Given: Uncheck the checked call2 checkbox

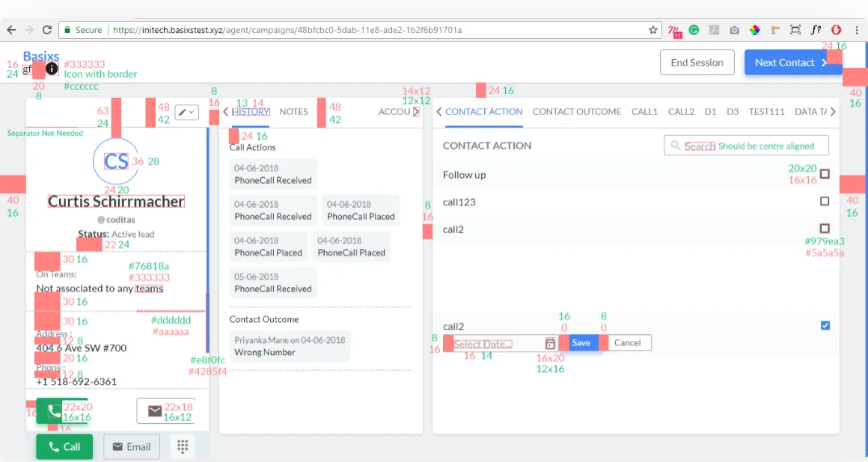Looking at the screenshot, I should [825, 325].
